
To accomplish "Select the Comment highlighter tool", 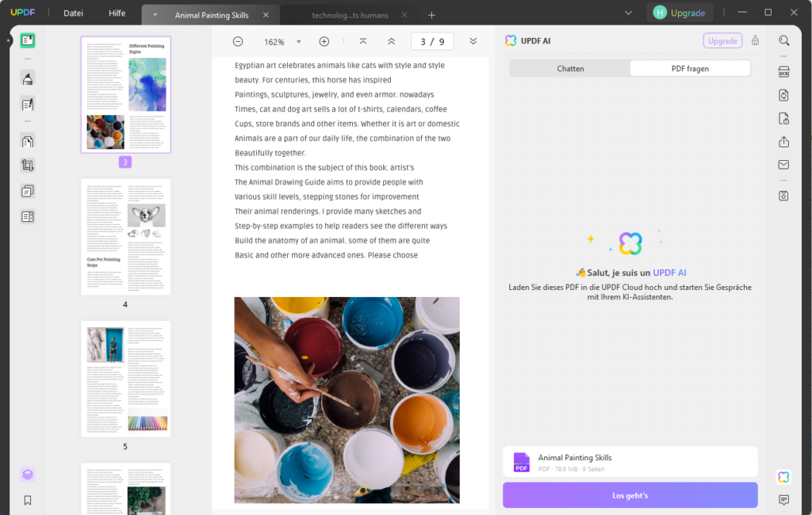I will pyautogui.click(x=28, y=78).
